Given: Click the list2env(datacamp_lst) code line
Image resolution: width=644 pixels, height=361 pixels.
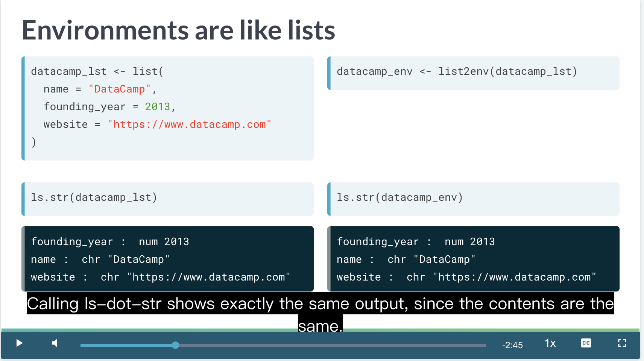Looking at the screenshot, I should click(457, 71).
